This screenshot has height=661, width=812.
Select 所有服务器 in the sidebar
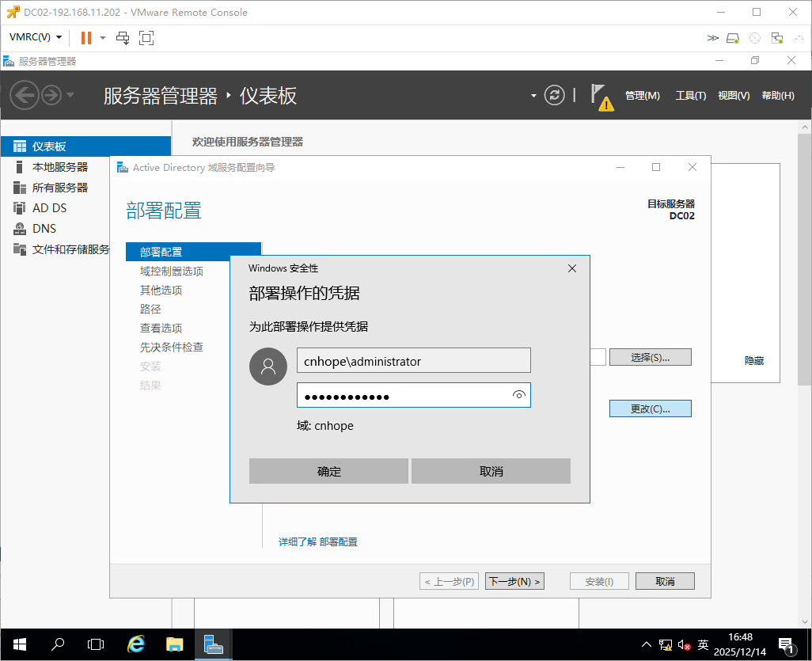point(60,188)
